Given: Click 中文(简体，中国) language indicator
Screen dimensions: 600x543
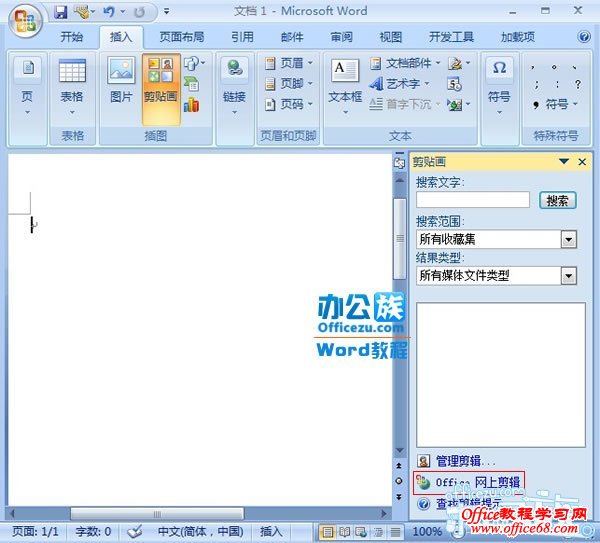Looking at the screenshot, I should tap(201, 532).
